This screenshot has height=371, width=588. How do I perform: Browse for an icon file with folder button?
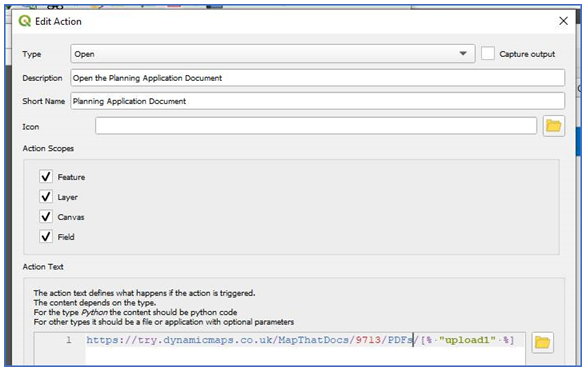pyautogui.click(x=554, y=126)
